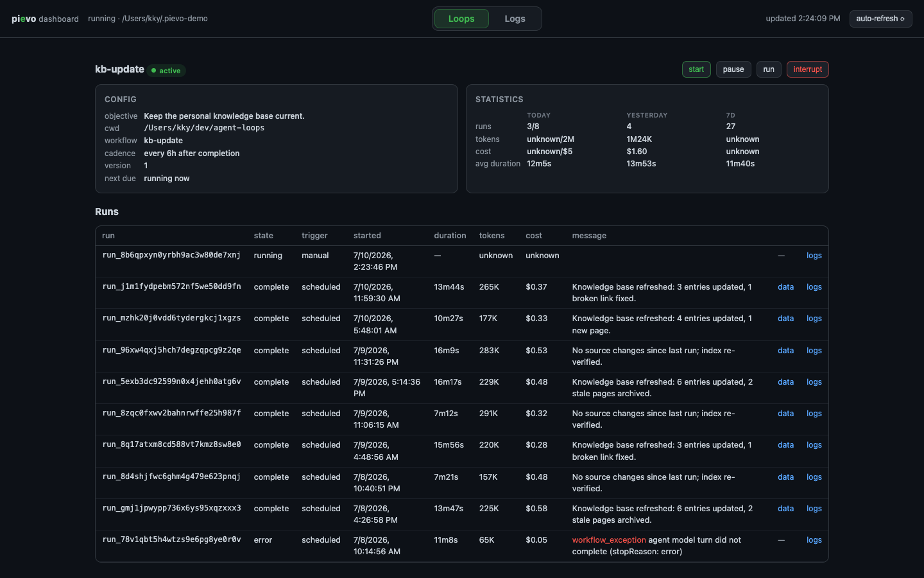Click the 291K tokens cell
This screenshot has width=924, height=578.
(x=488, y=414)
